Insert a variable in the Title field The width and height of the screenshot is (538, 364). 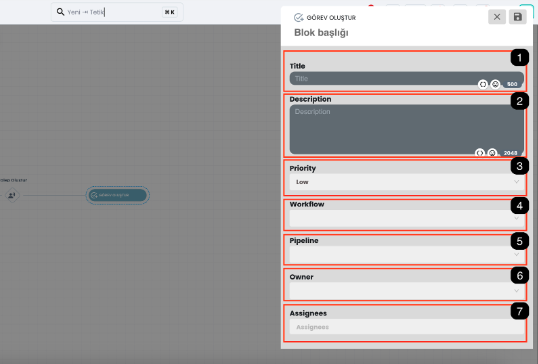[483, 84]
